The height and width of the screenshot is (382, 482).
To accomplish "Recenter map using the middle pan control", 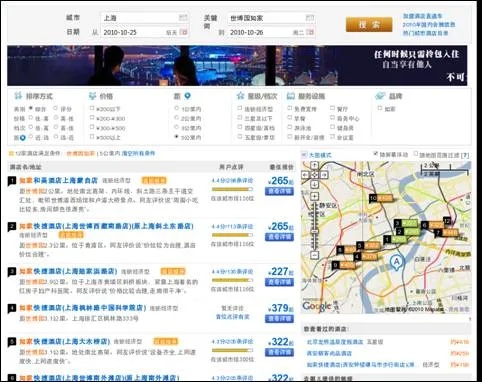I will 314,175.
